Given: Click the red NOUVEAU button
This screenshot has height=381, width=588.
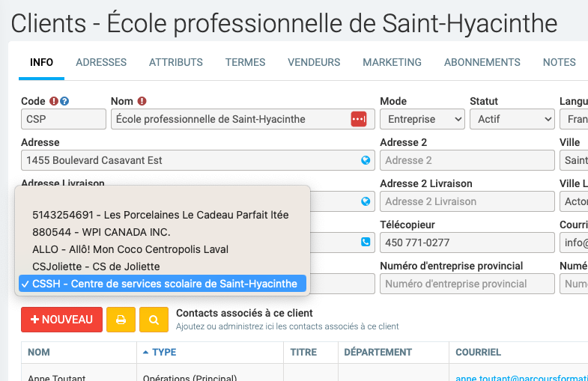Looking at the screenshot, I should point(61,320).
